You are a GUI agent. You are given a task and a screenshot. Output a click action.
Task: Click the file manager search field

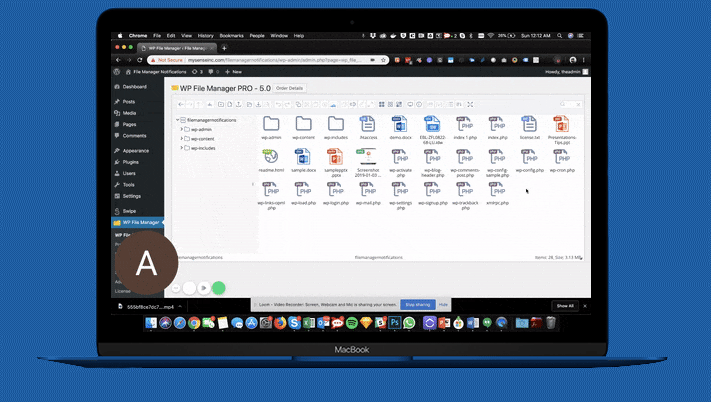tap(570, 104)
